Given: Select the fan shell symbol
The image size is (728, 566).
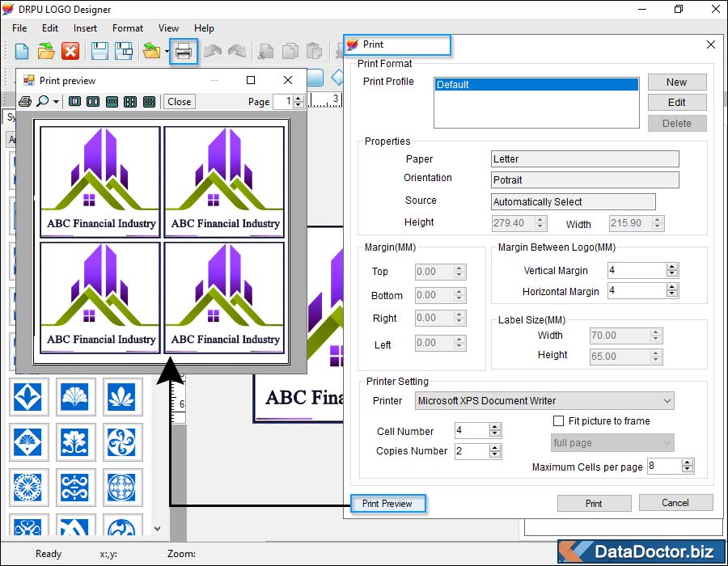Looking at the screenshot, I should (x=75, y=397).
